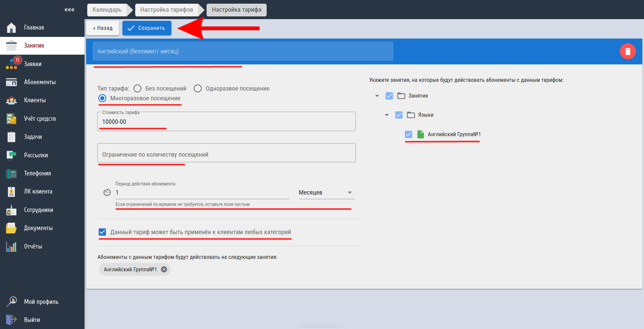644x329 pixels.
Task: Uncheck the Английский Группа№1 checkbox
Action: [409, 134]
